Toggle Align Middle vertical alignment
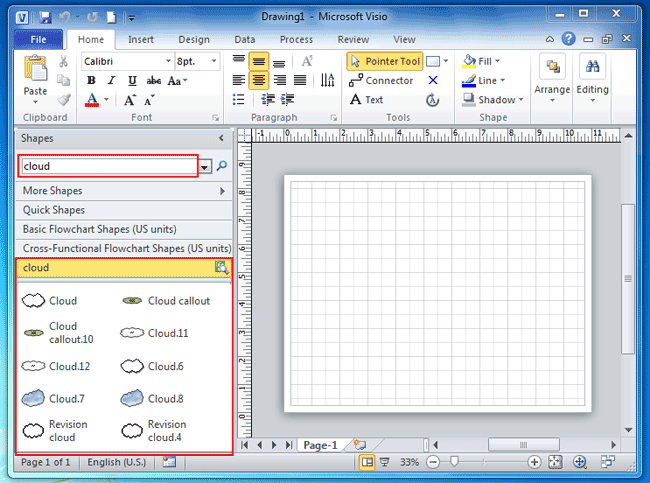 click(259, 61)
